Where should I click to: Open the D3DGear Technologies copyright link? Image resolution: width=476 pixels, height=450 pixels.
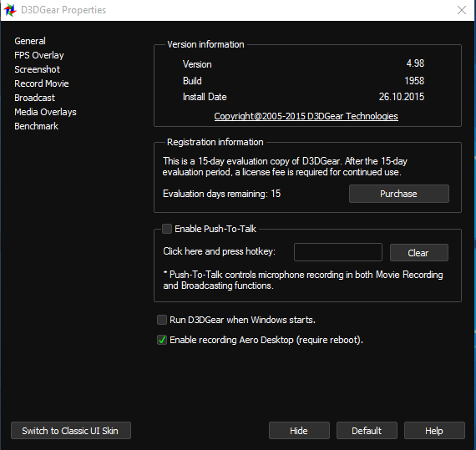306,116
